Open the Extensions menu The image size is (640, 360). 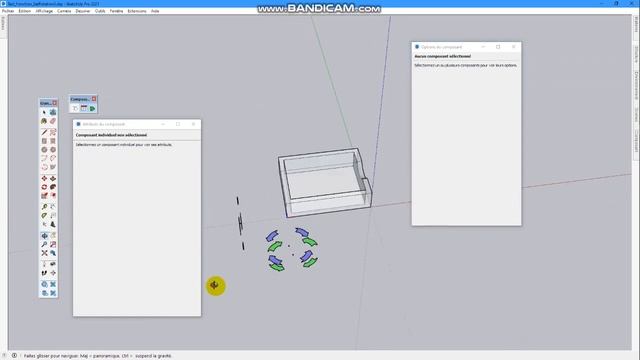tap(137, 11)
